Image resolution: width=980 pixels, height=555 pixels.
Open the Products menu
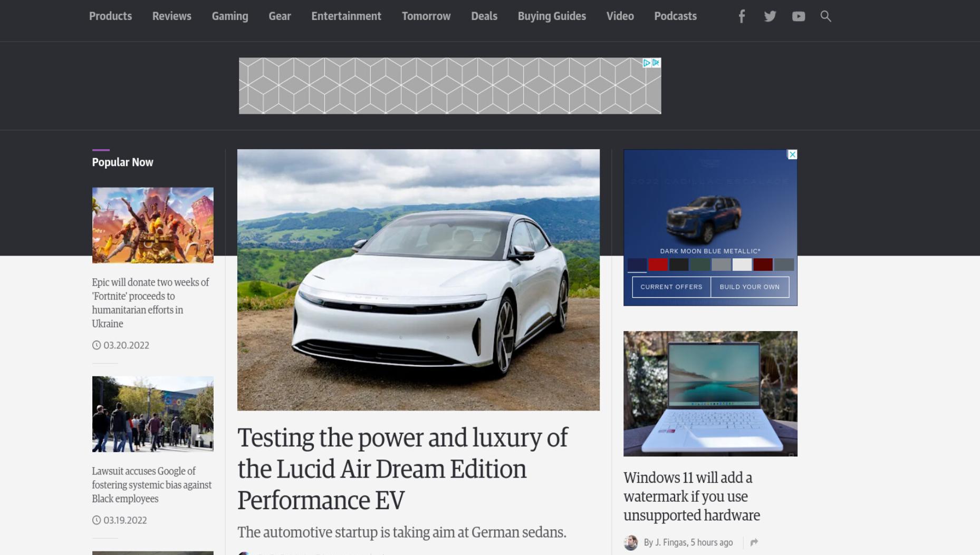[x=110, y=16]
